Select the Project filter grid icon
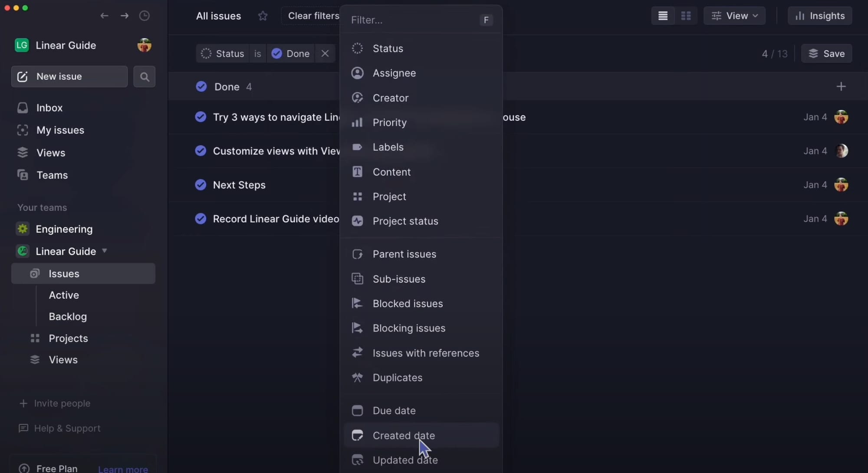 pos(357,197)
